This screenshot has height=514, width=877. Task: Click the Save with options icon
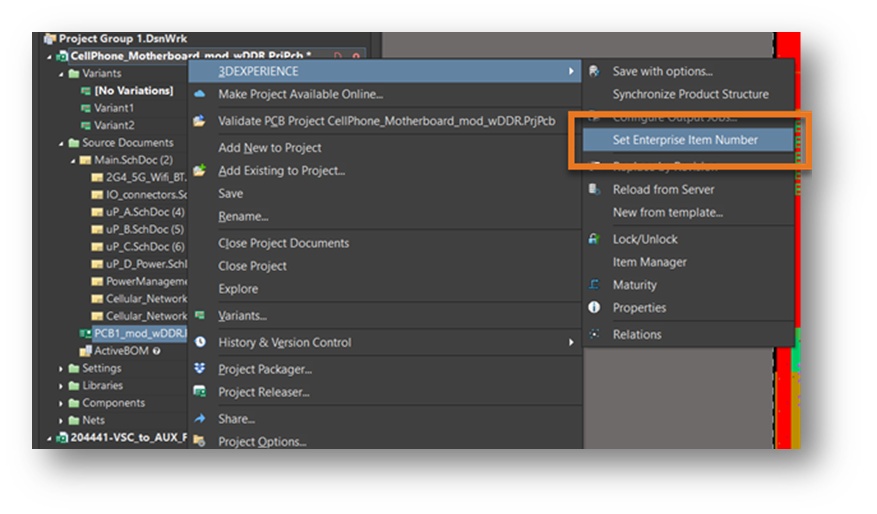595,72
